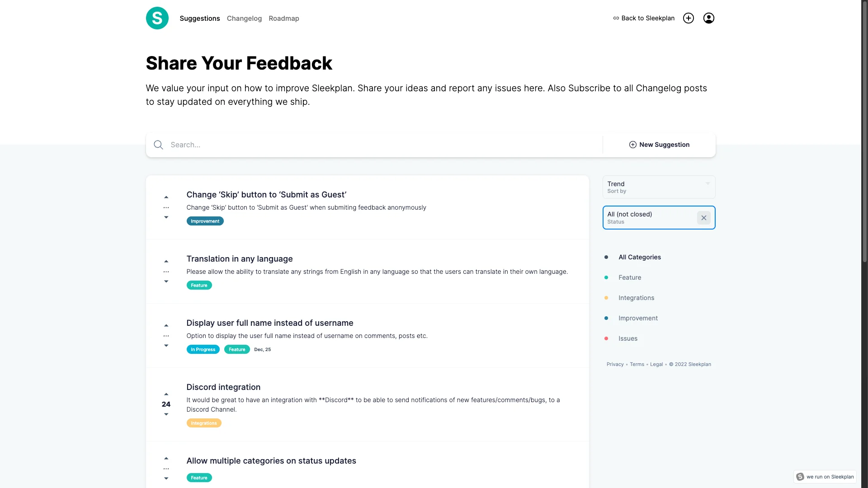Select the Feature category filter
868x488 pixels.
coord(630,277)
